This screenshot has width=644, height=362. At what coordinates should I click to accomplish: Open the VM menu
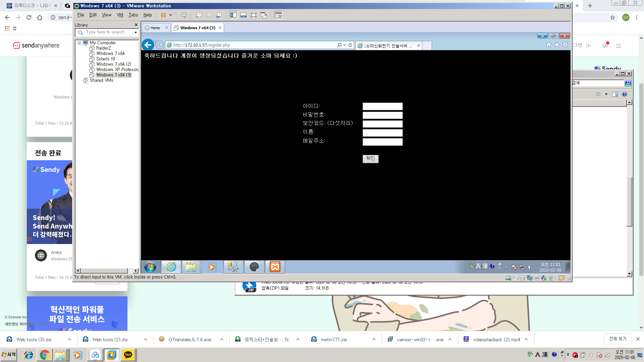coord(120,15)
